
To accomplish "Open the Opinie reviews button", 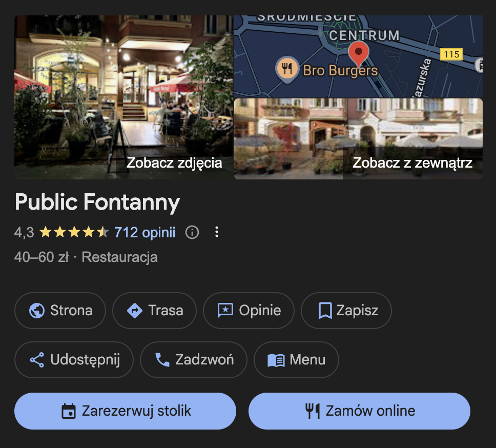I will [x=249, y=311].
